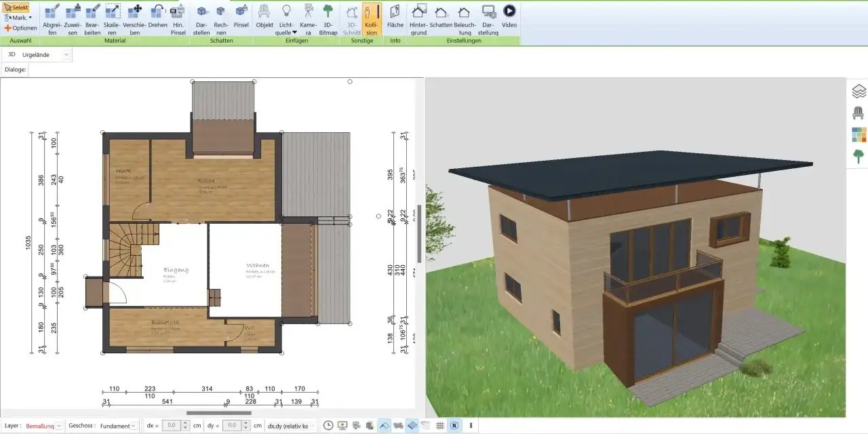Image resolution: width=868 pixels, height=434 pixels.
Task: Click the Küche room label in floor plan
Action: [207, 181]
